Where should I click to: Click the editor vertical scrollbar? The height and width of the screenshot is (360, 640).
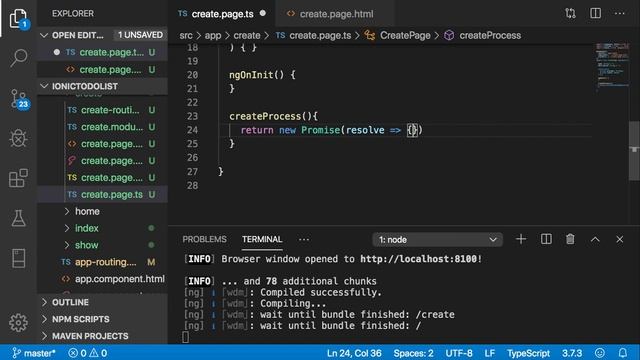634,151
